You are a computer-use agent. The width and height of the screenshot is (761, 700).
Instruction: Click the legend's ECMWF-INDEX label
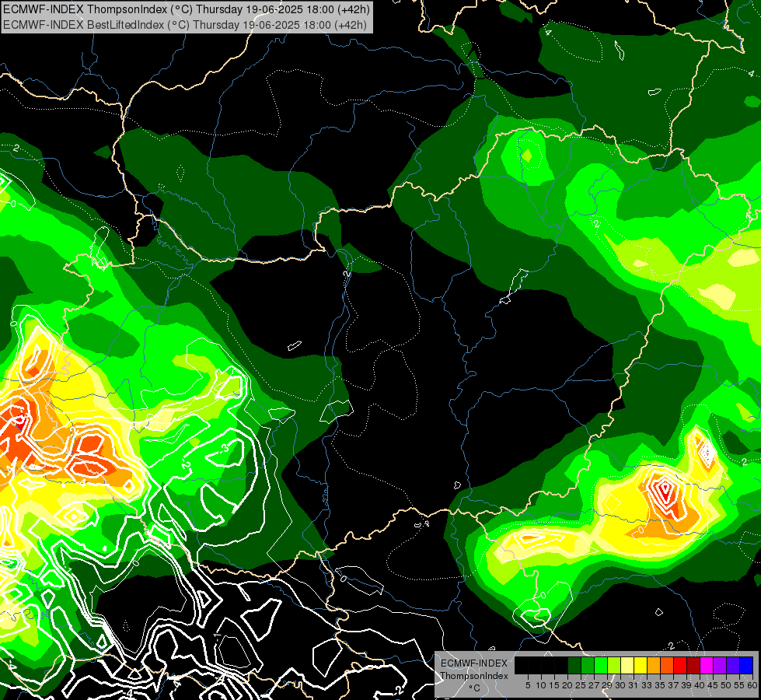click(474, 663)
